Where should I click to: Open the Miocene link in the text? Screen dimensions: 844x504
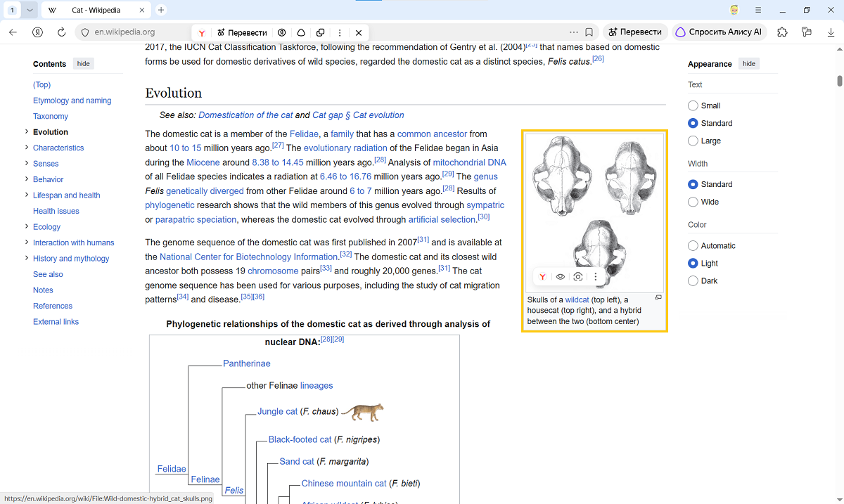tap(203, 162)
